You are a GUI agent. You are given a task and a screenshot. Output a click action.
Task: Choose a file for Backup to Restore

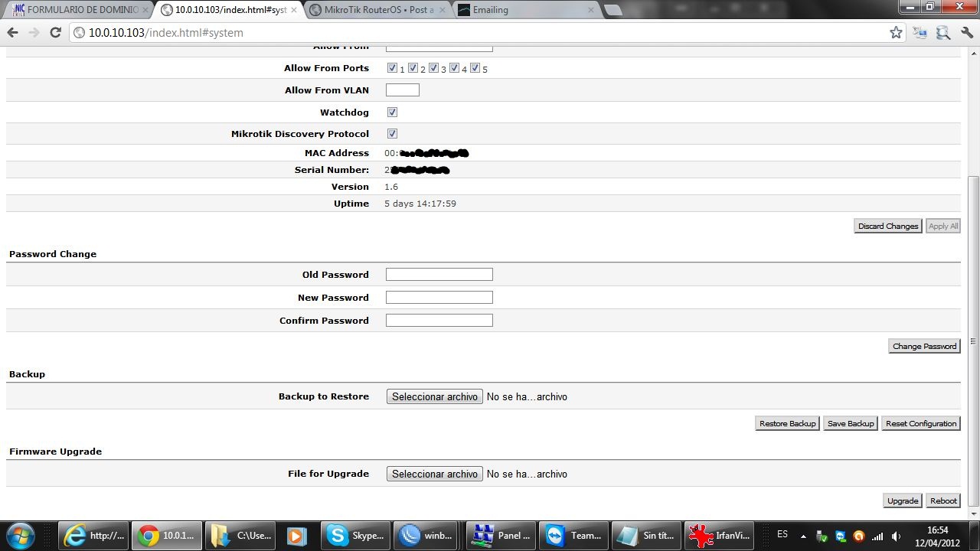pyautogui.click(x=435, y=396)
